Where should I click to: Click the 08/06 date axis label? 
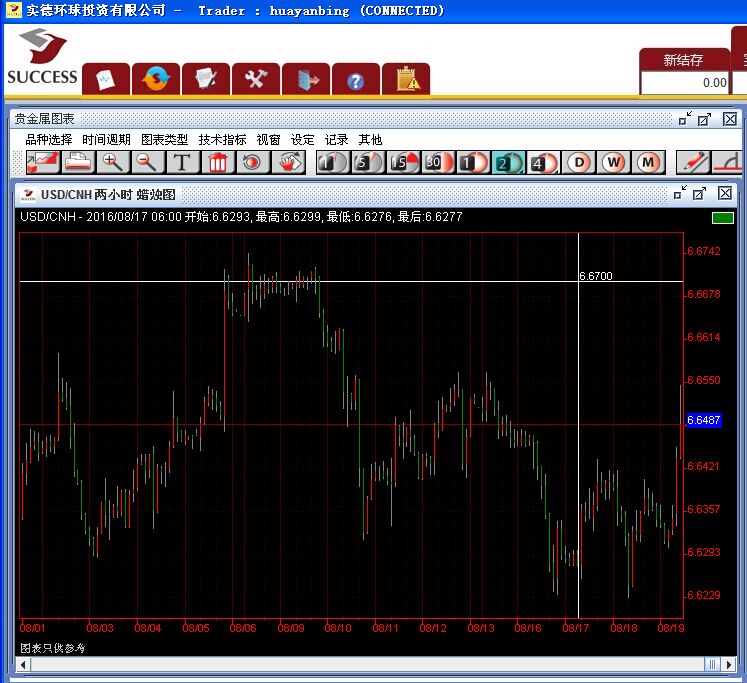click(x=243, y=628)
